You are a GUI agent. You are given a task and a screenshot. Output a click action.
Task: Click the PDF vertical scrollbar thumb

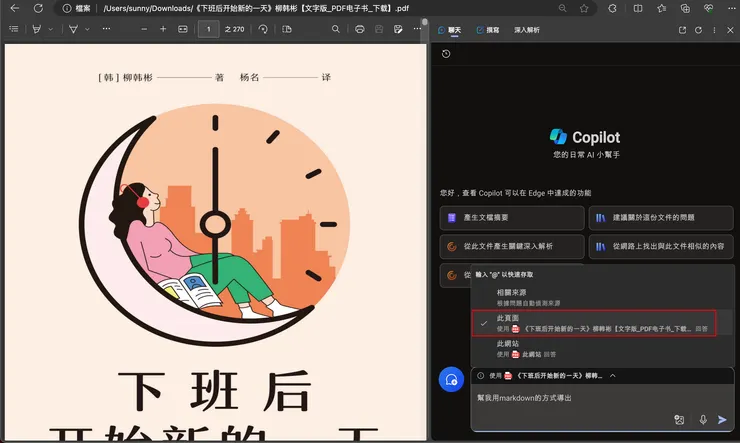[425, 22]
